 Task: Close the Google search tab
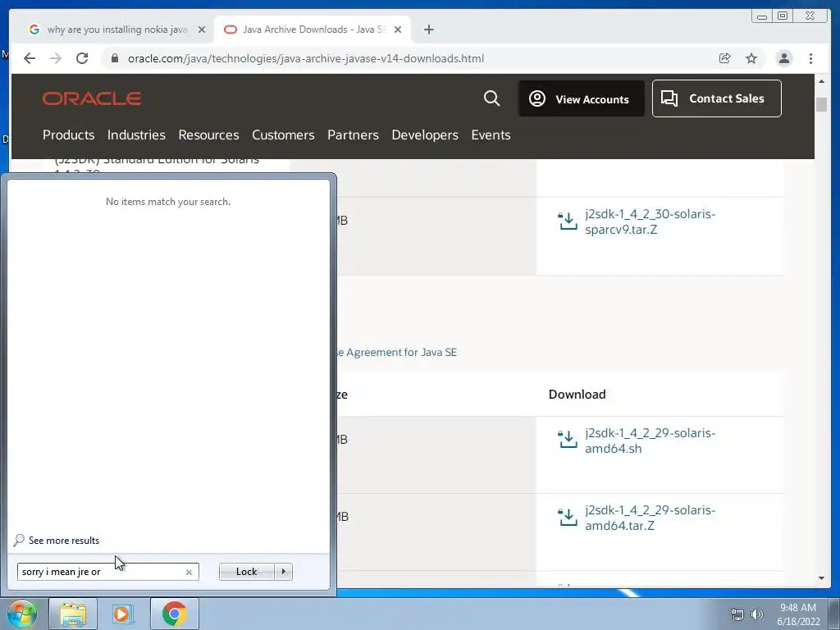202,30
